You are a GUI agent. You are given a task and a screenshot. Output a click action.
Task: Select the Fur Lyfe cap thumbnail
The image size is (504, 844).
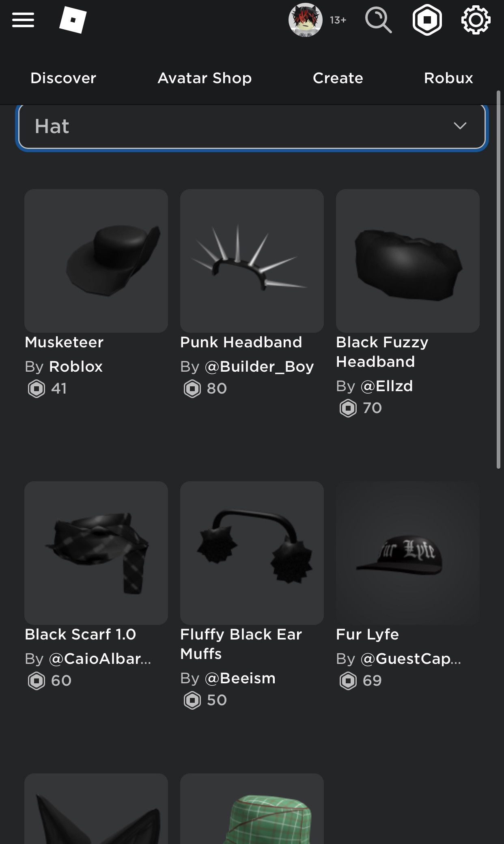408,553
